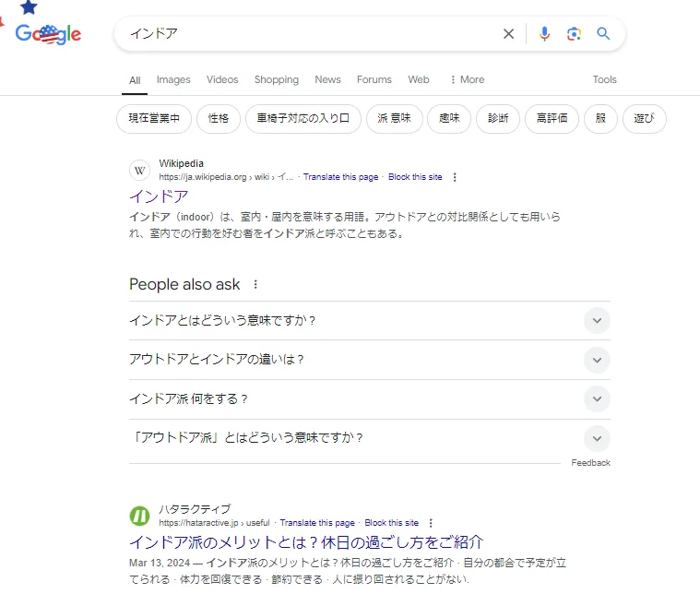Open the Wikipedia インドア result link

(x=159, y=196)
